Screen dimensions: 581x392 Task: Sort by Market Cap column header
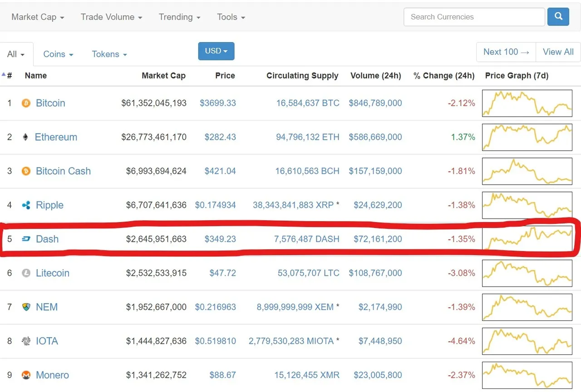point(164,76)
